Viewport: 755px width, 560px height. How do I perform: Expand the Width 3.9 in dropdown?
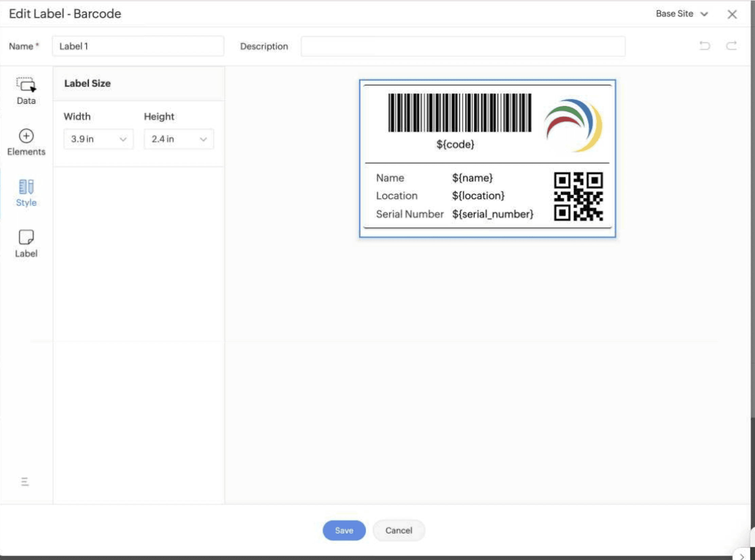click(98, 139)
